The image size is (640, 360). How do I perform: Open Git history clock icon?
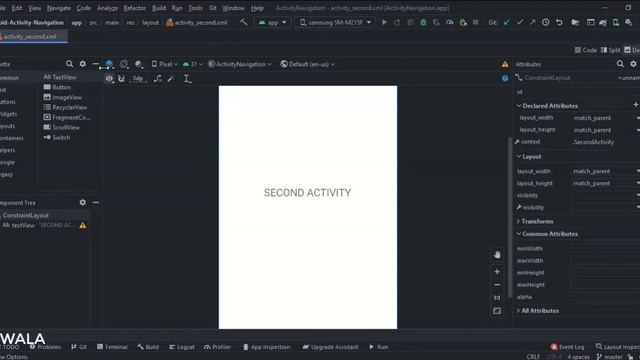546,22
